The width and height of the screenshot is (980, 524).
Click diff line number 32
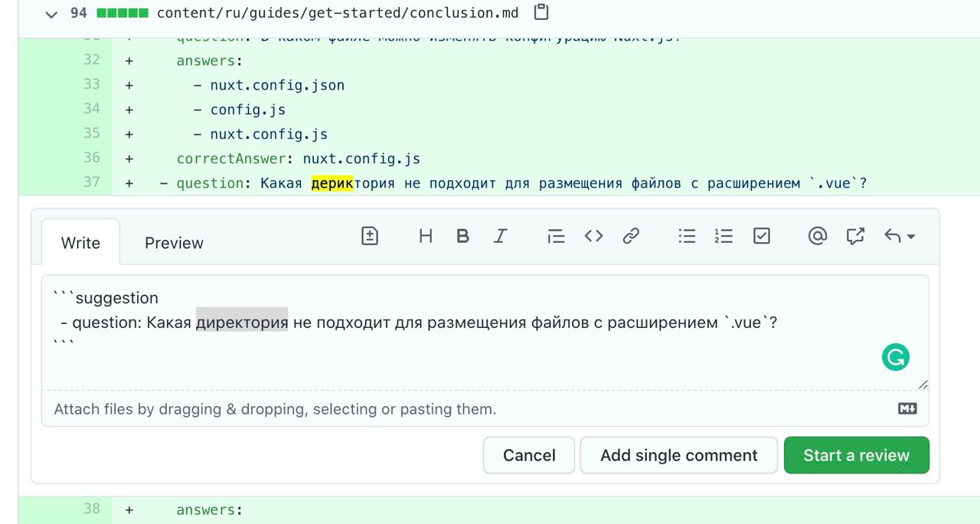pyautogui.click(x=91, y=60)
